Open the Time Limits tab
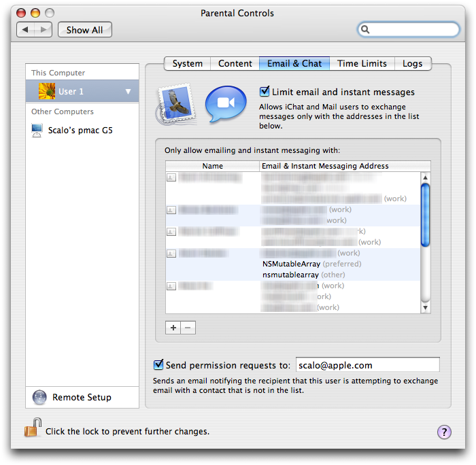The width and height of the screenshot is (476, 465). point(362,63)
